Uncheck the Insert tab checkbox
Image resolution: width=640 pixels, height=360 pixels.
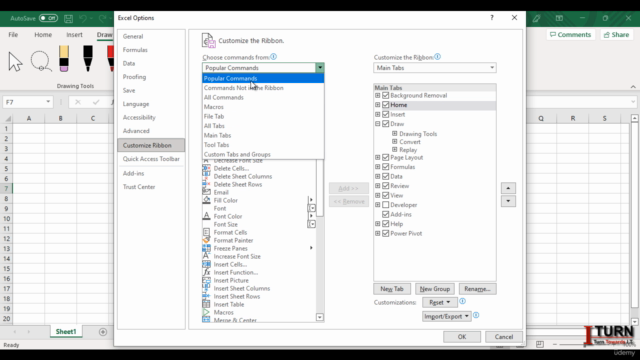tap(386, 114)
